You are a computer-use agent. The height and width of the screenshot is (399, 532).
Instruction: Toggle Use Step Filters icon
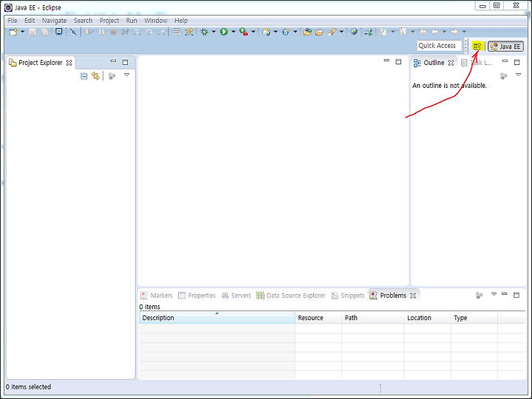pyautogui.click(x=188, y=32)
